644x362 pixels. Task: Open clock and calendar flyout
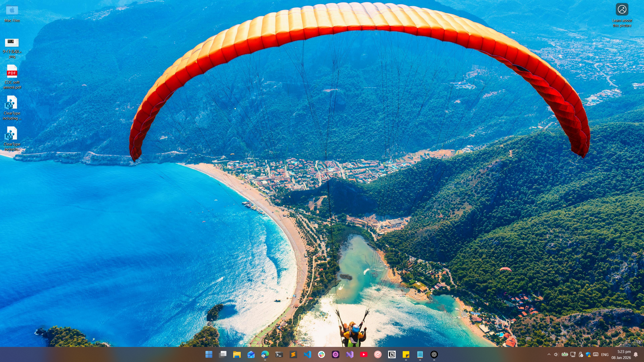pos(621,354)
